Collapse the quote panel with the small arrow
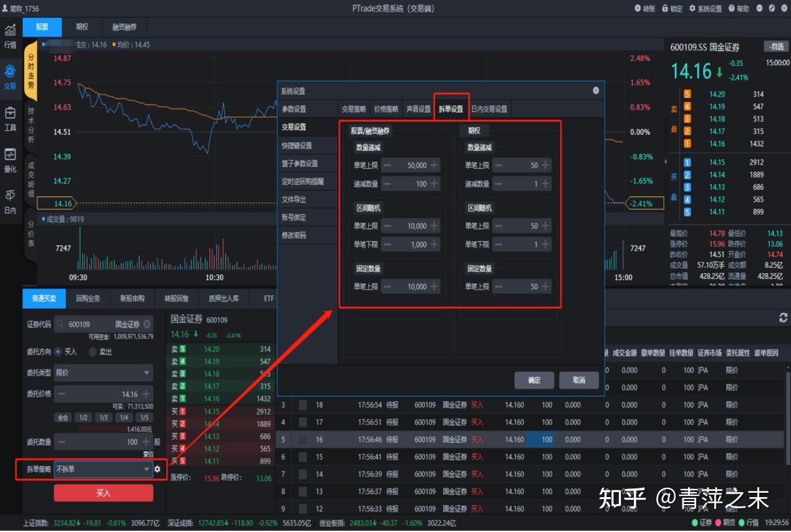791x532 pixels. coord(665,161)
